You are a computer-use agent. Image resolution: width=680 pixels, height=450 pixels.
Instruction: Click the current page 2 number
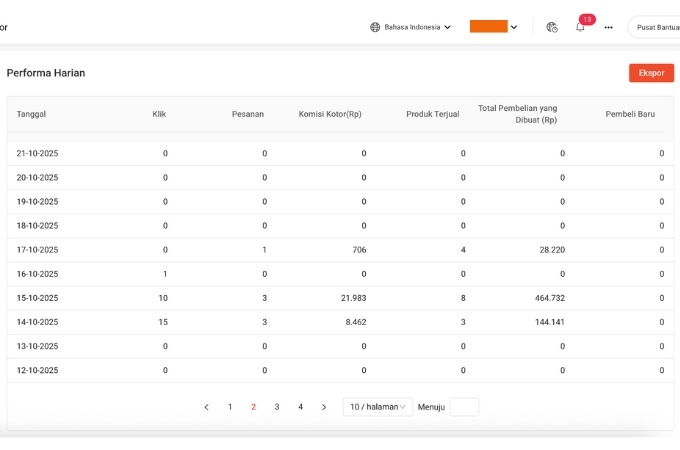click(253, 407)
